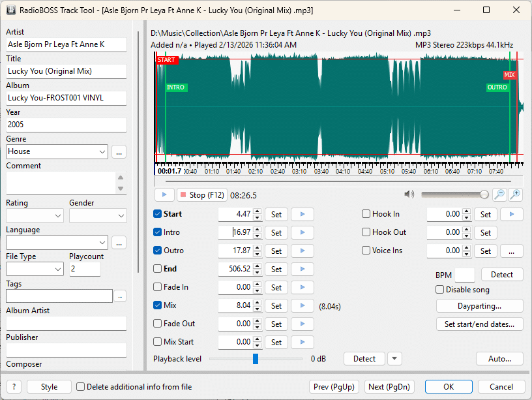532x400 pixels.
Task: Open the Dayparting dialog
Action: coord(479,306)
